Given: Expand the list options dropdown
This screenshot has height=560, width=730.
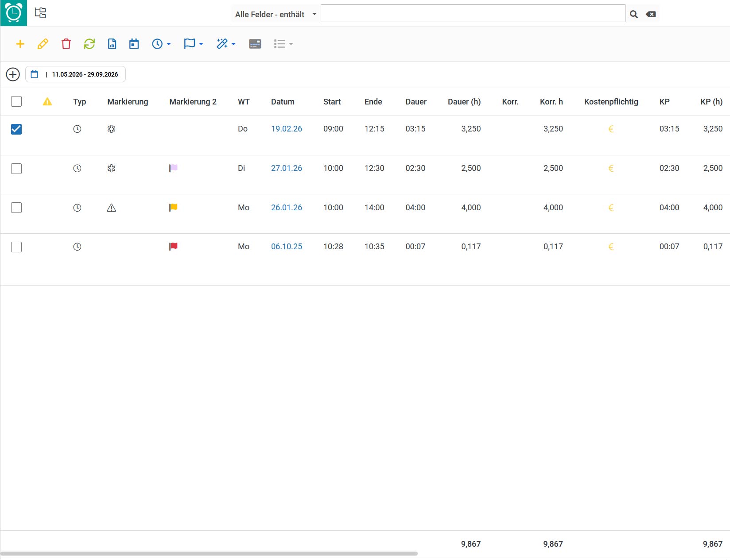Looking at the screenshot, I should 283,44.
